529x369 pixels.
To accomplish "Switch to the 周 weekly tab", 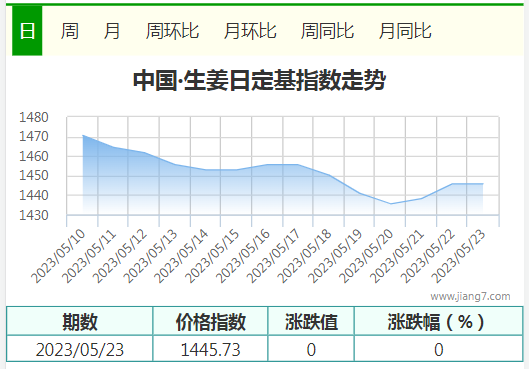I will (x=70, y=31).
